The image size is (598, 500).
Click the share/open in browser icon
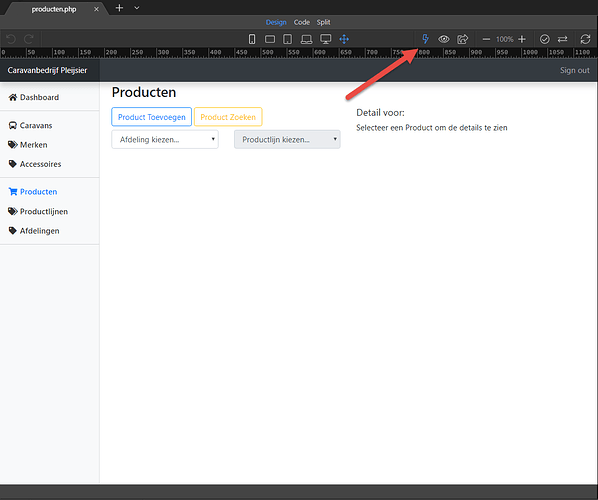463,39
